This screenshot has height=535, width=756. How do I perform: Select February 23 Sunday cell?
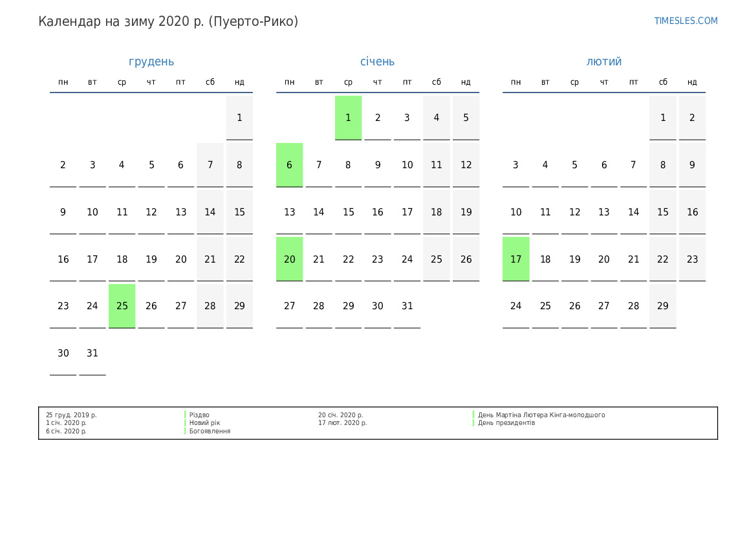coord(693,259)
